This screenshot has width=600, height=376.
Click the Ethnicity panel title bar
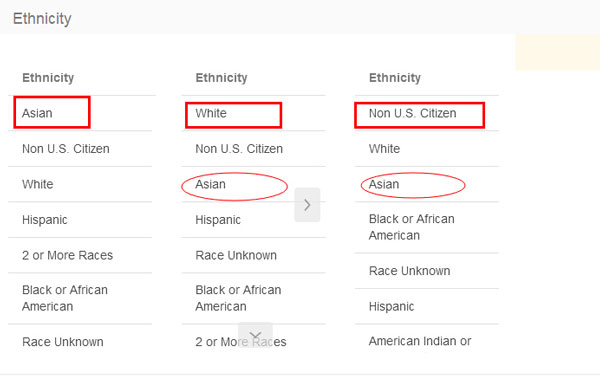click(300, 18)
